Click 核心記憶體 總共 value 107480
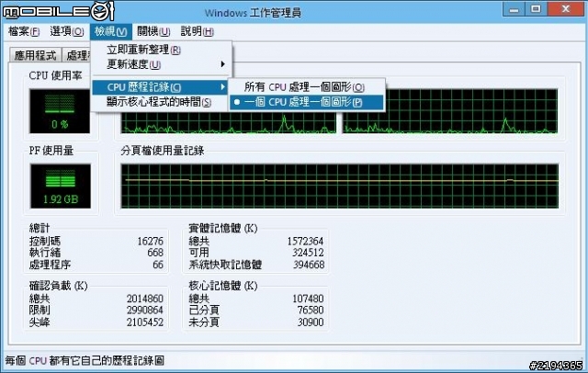 pyautogui.click(x=308, y=299)
